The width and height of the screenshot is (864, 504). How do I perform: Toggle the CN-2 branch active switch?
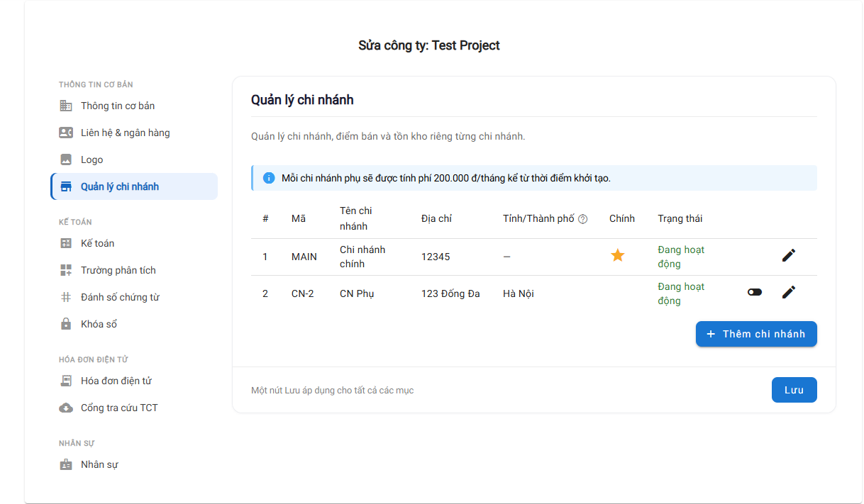click(755, 292)
